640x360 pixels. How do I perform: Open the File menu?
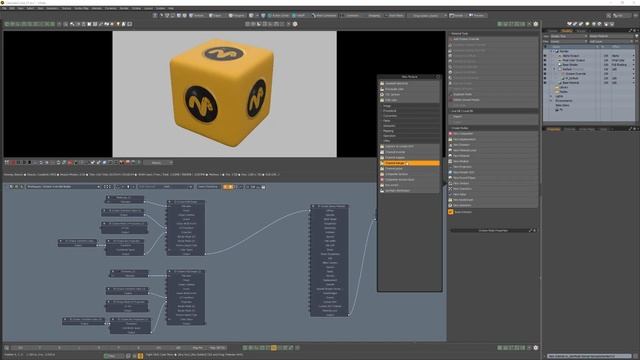tap(4, 8)
